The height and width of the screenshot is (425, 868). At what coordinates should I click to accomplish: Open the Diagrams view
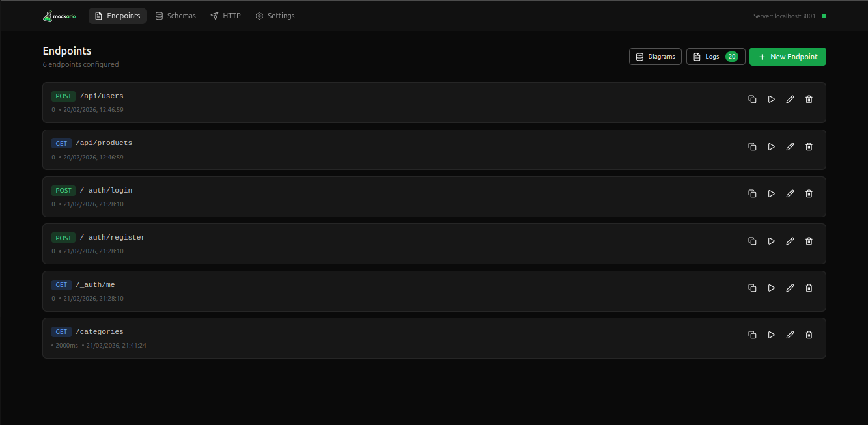(x=655, y=57)
